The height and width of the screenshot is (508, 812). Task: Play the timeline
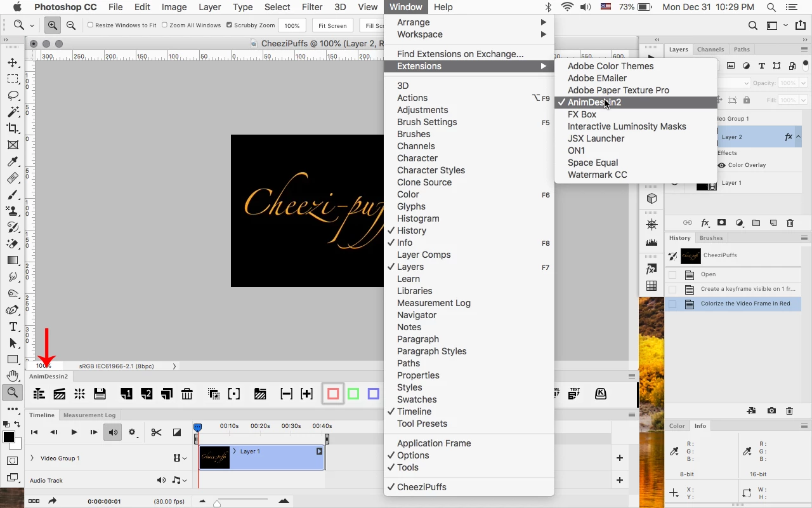click(x=74, y=432)
